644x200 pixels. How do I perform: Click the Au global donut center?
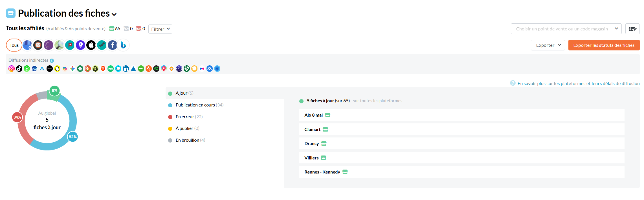pos(47,121)
